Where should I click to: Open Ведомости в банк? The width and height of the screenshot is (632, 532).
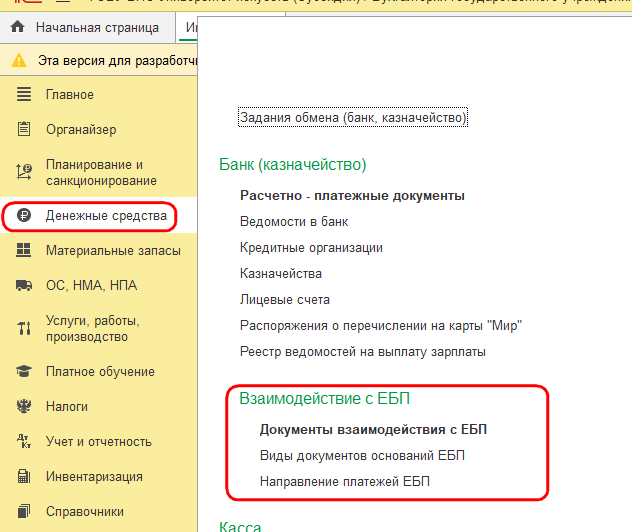294,221
